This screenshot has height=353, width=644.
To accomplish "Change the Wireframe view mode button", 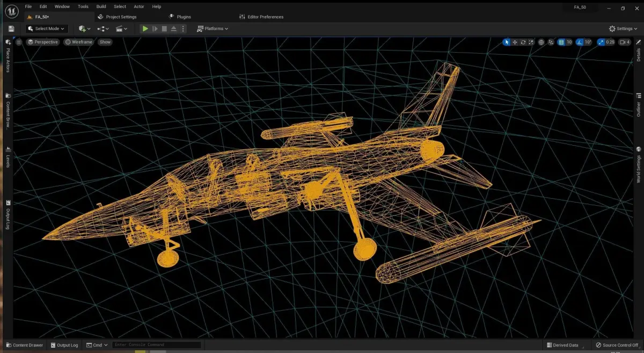I will pyautogui.click(x=78, y=42).
